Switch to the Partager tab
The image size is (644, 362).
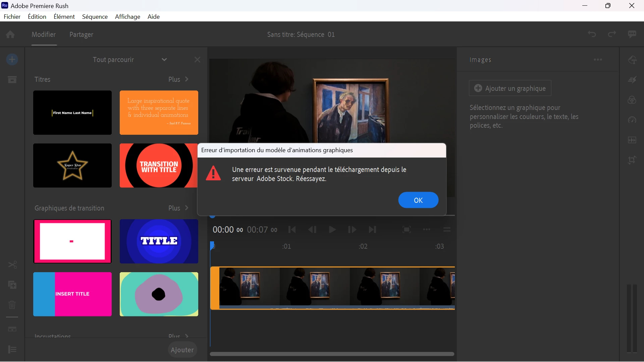tap(81, 35)
